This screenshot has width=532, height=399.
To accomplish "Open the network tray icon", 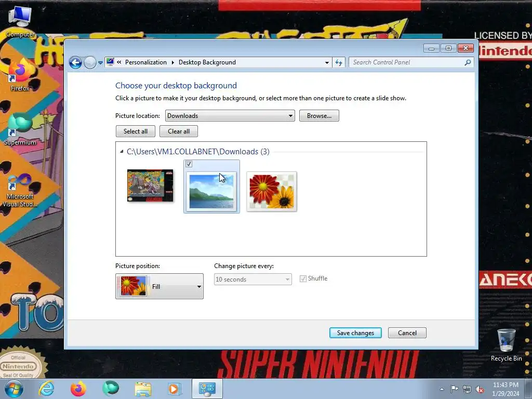I will (467, 389).
